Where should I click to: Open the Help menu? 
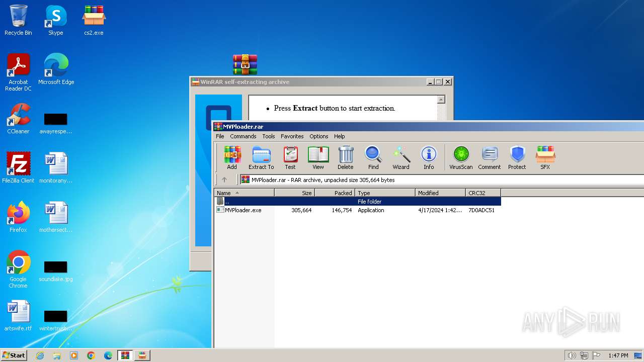(x=340, y=136)
